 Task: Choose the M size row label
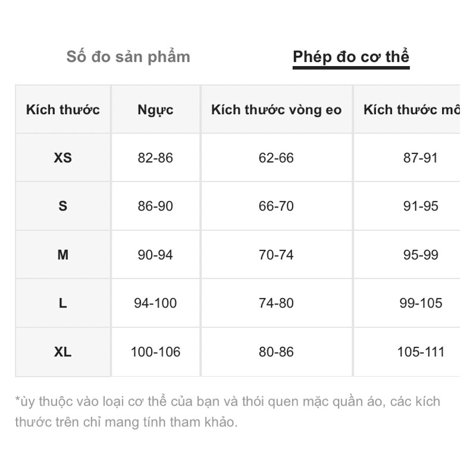(x=63, y=255)
